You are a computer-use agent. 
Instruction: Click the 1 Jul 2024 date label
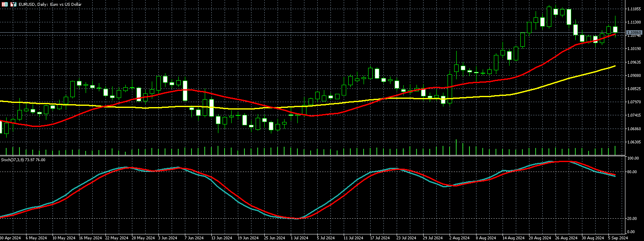pos(299,238)
